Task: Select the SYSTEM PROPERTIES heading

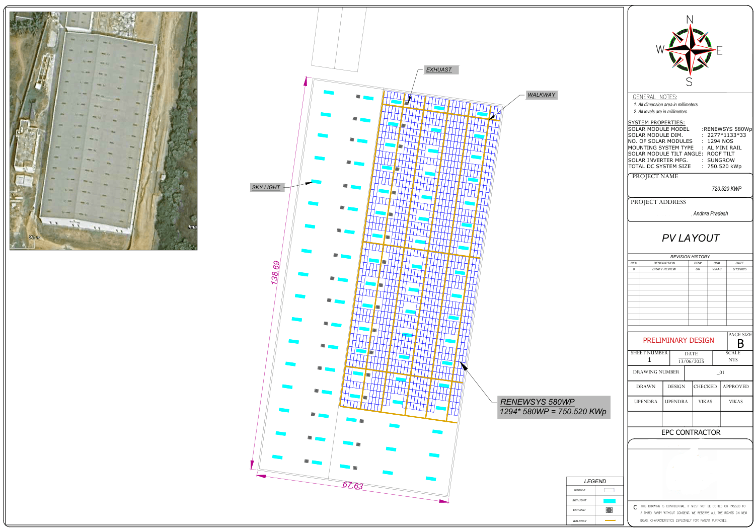Action: [x=656, y=122]
